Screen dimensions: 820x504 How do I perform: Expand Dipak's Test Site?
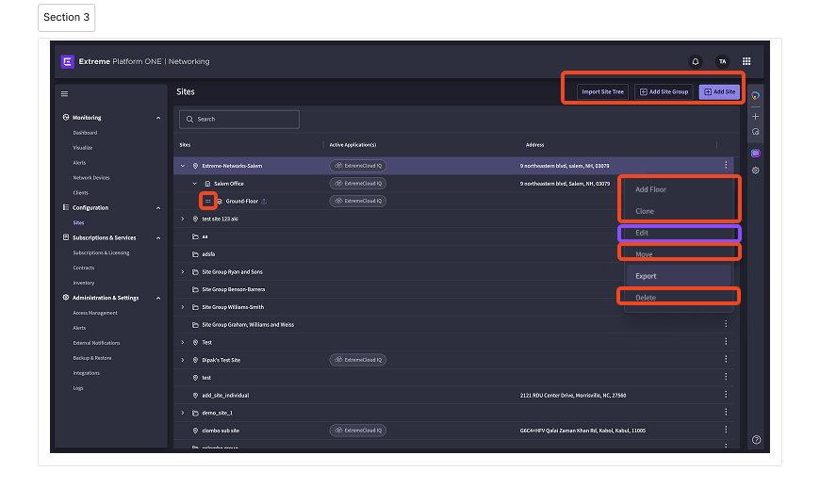pyautogui.click(x=183, y=360)
